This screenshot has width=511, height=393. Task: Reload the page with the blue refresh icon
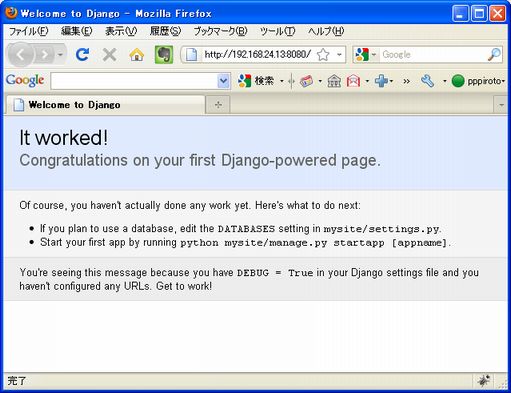82,54
